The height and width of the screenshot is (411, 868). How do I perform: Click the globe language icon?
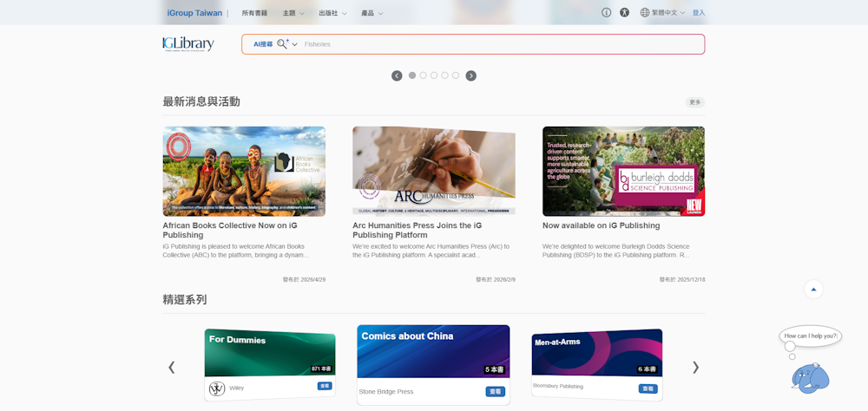pos(644,13)
